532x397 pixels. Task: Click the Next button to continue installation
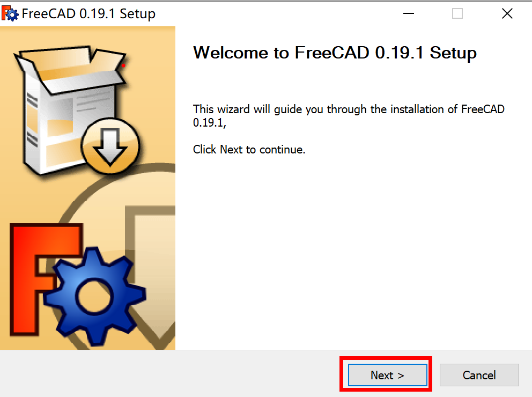(387, 375)
